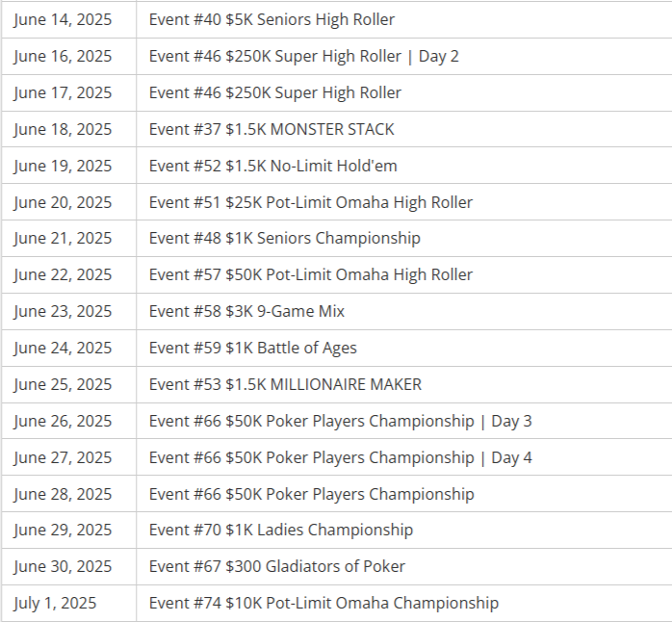Click the June 17, 2025 date cell
The width and height of the screenshot is (672, 622).
coord(63,92)
